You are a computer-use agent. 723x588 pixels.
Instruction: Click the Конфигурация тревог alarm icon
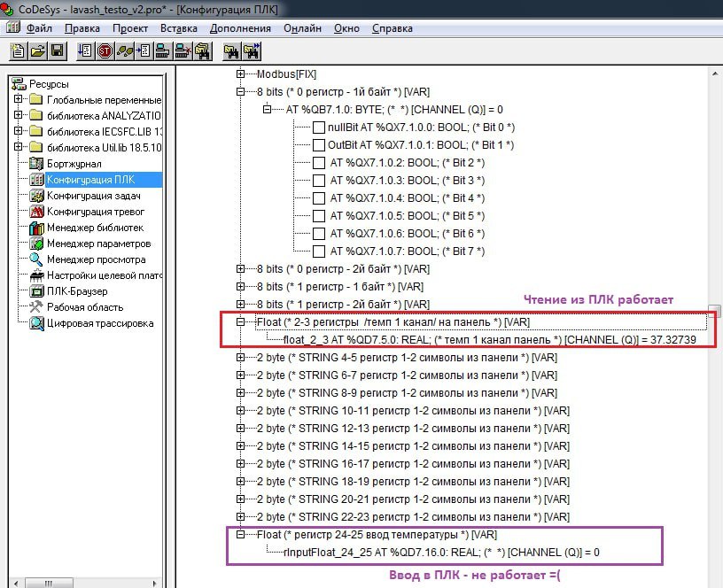click(x=36, y=212)
